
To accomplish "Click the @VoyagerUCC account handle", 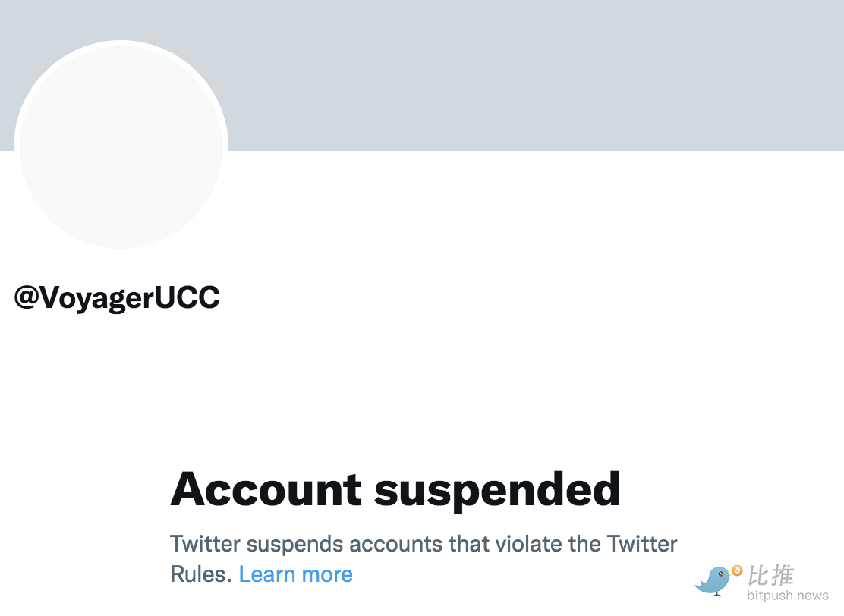I will point(117,298).
